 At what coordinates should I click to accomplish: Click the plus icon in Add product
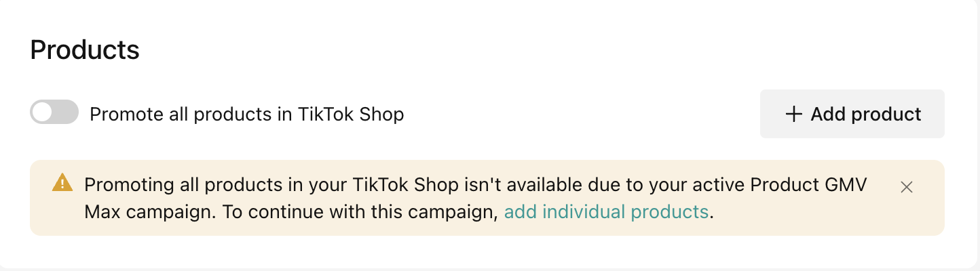(x=793, y=114)
